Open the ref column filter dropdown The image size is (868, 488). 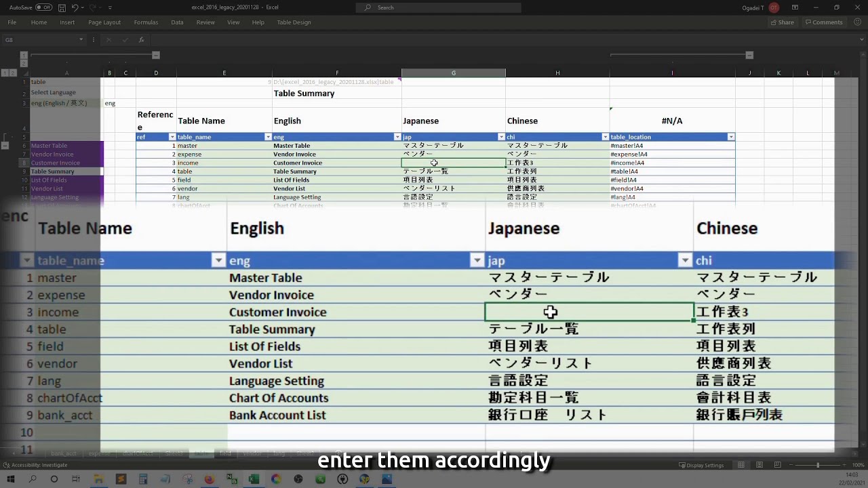(172, 137)
